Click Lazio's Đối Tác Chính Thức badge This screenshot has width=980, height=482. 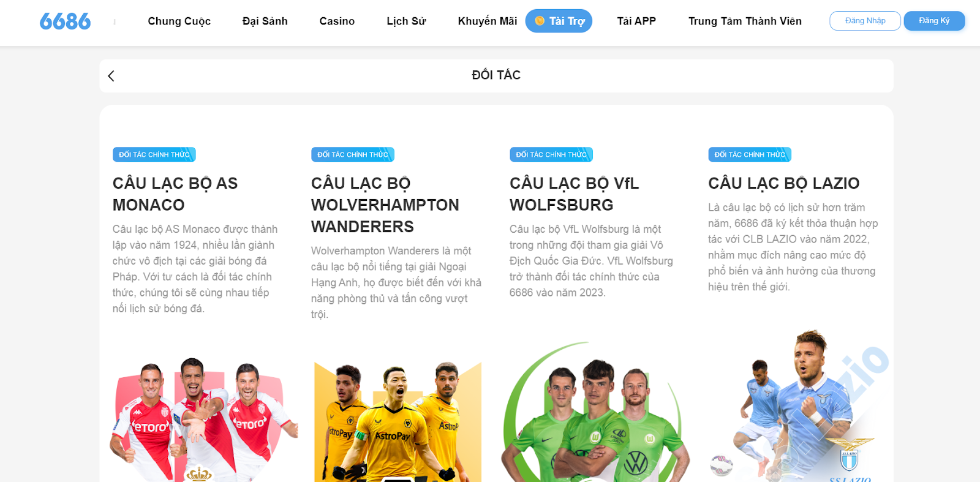click(x=750, y=154)
